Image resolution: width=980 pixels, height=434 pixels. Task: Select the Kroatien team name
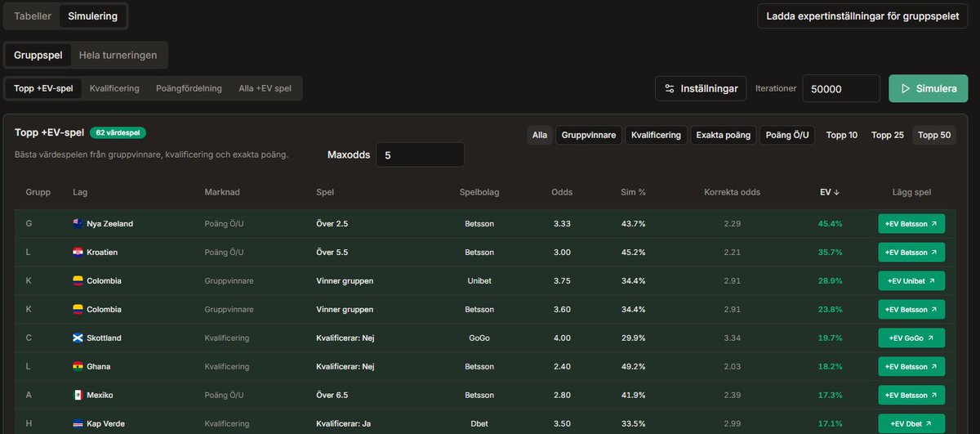click(103, 253)
